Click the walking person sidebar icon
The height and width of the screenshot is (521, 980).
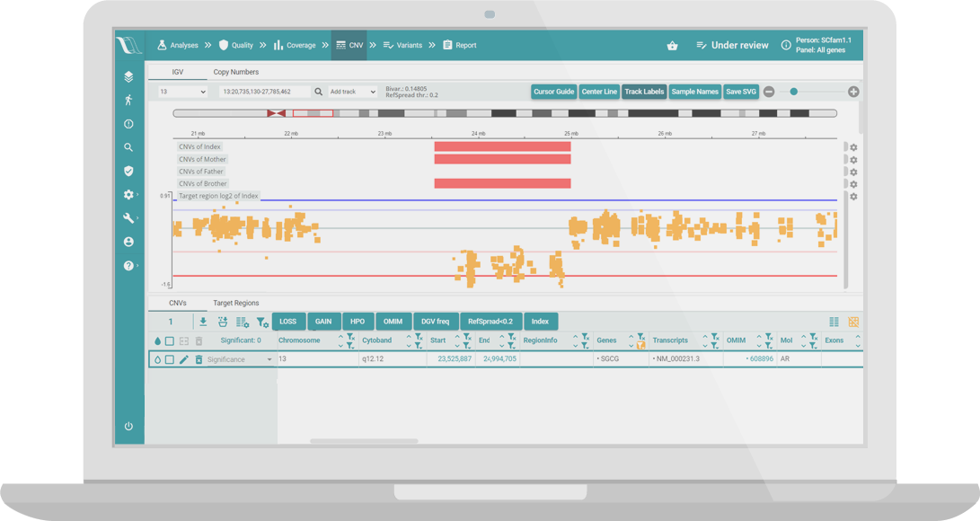(128, 100)
